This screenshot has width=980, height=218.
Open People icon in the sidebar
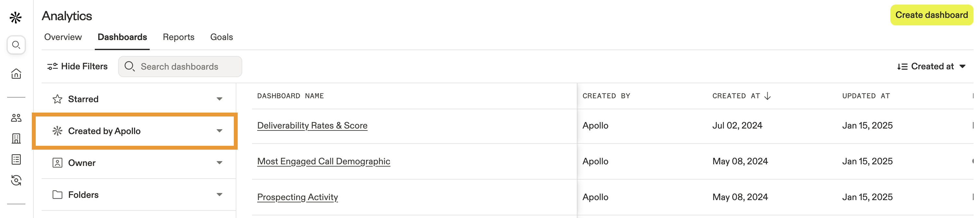point(16,118)
